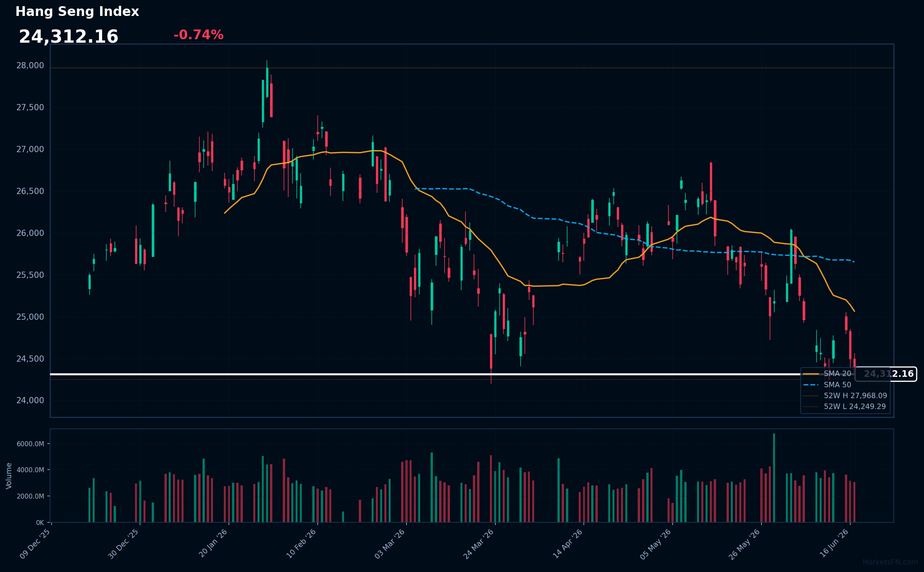The height and width of the screenshot is (572, 924).
Task: Click the 4000.0M volume axis label
Action: pyautogui.click(x=30, y=470)
